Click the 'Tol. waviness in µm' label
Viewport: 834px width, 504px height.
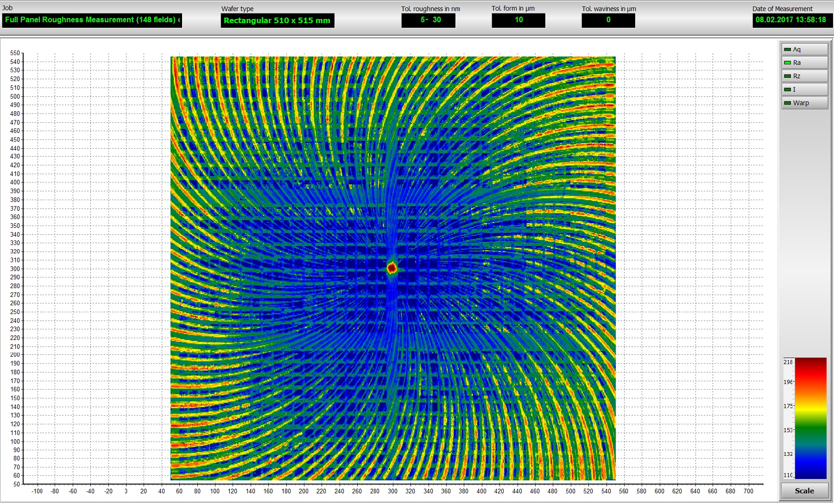pyautogui.click(x=609, y=9)
